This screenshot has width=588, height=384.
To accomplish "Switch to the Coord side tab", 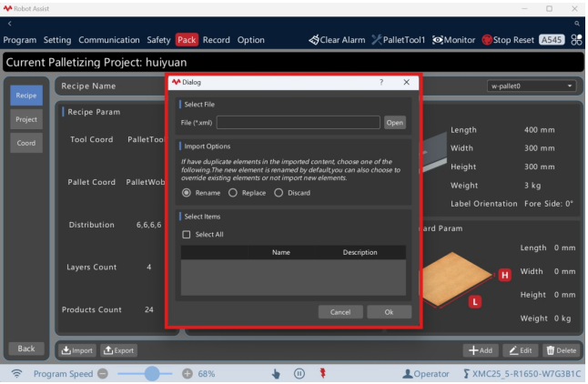I will (x=26, y=143).
